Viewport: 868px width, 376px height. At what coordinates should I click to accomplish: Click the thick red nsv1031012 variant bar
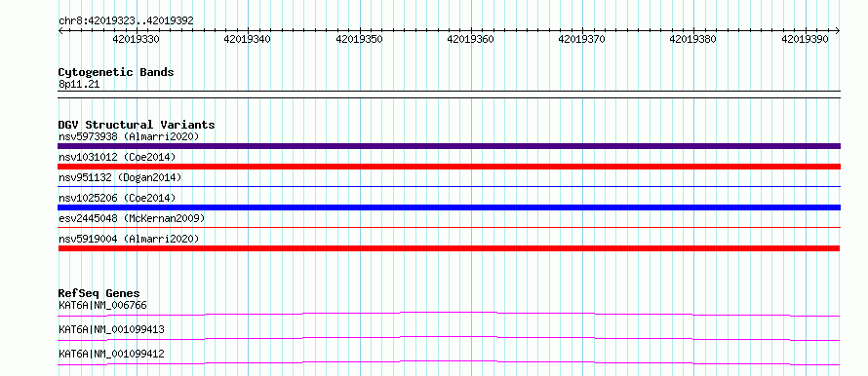[x=449, y=167]
